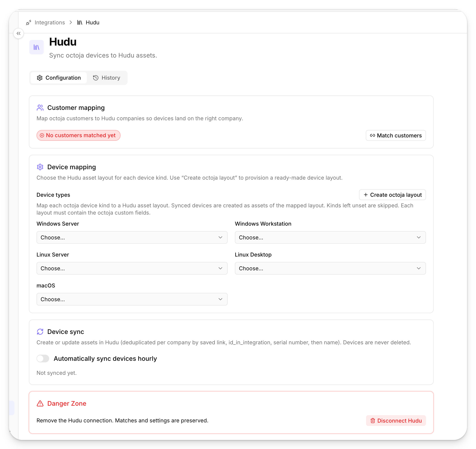Click the Match customers button

[x=396, y=135]
